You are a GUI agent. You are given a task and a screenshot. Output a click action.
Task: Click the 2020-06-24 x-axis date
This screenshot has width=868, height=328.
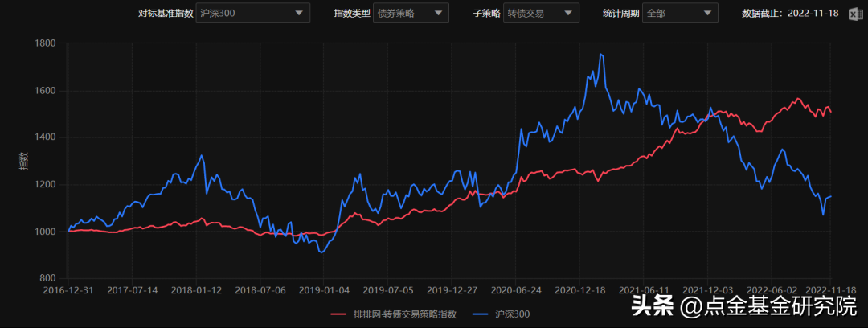coord(515,289)
